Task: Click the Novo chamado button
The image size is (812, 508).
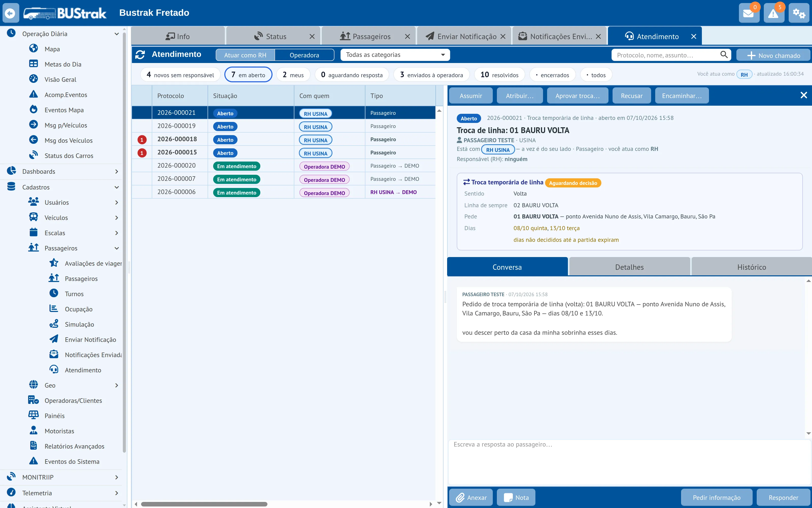Action: point(773,55)
